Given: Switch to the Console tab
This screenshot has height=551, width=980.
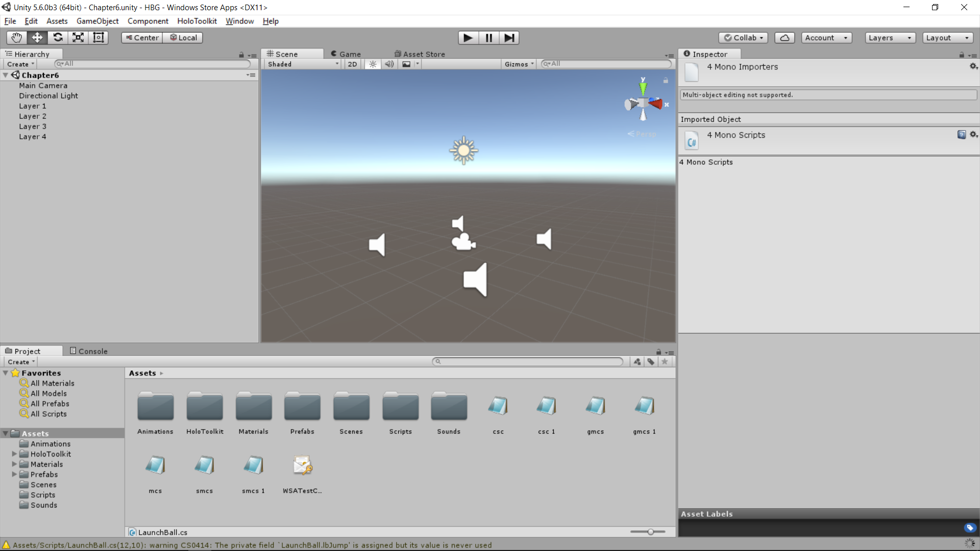Looking at the screenshot, I should (89, 351).
